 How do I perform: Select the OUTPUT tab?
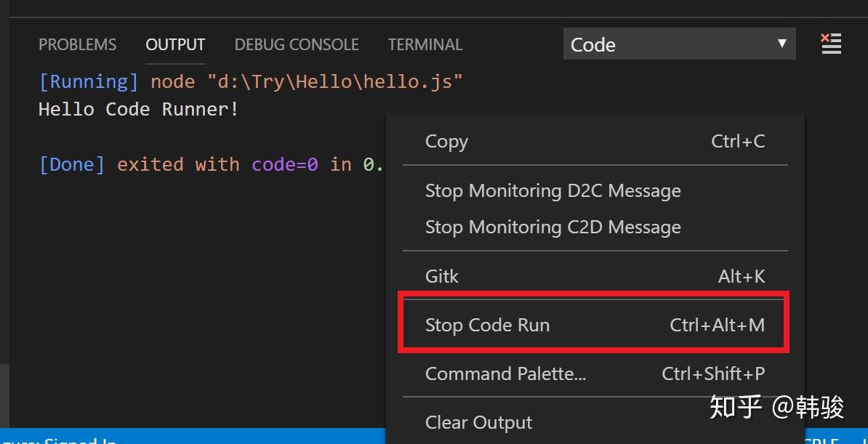click(x=174, y=44)
